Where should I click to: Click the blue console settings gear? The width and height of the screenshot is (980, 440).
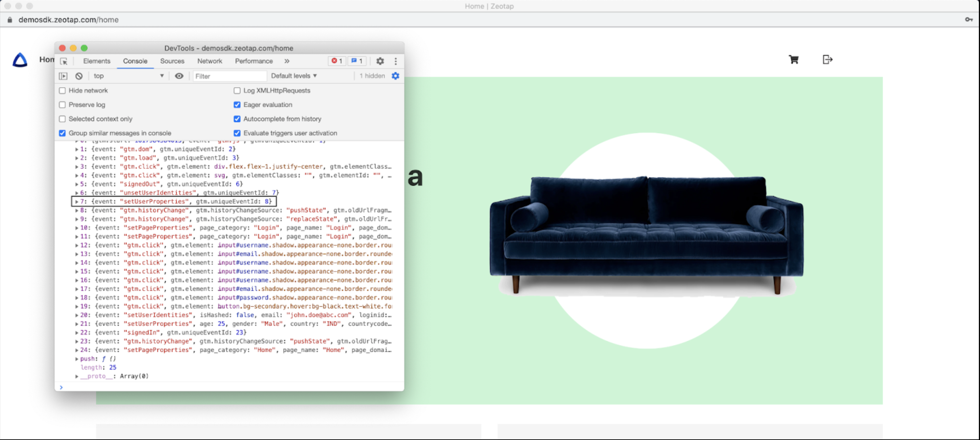click(x=395, y=76)
